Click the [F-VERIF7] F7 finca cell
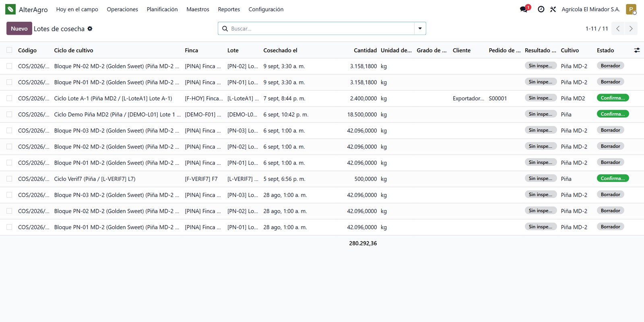Viewport: 644px width, 322px height. pos(201,179)
